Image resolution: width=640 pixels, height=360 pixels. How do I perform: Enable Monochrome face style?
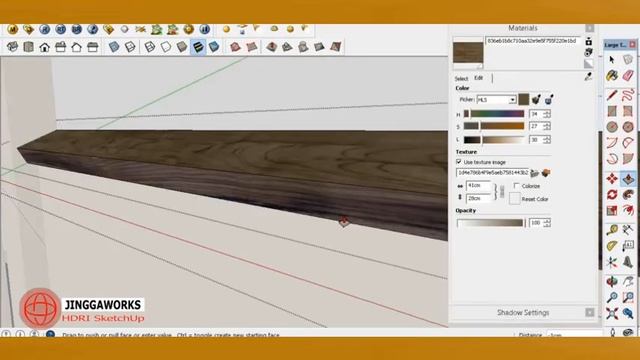214,47
